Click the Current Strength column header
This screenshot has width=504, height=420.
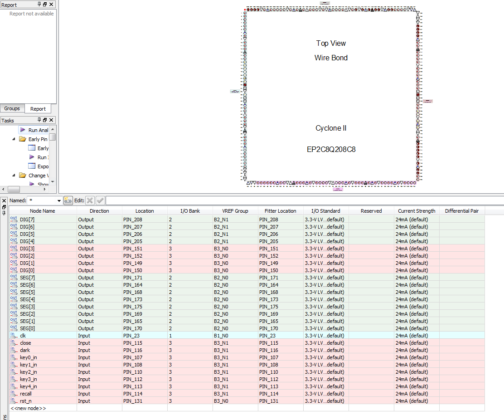coord(417,211)
